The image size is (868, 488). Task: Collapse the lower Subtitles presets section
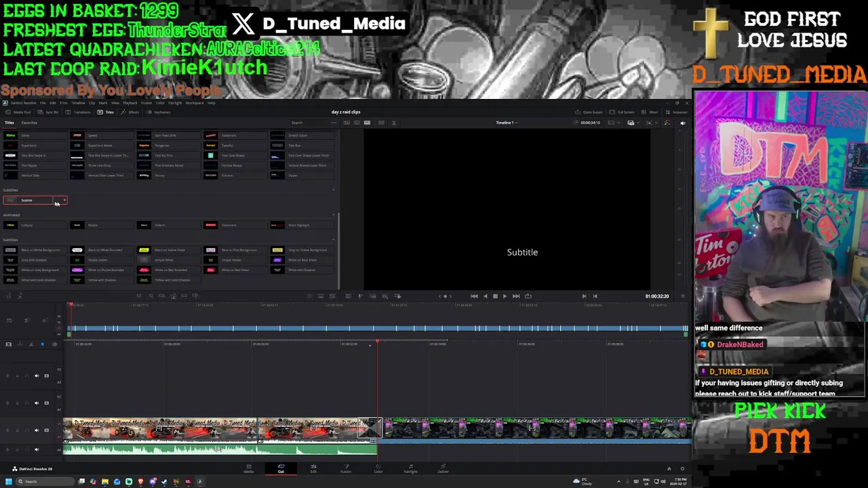[333, 240]
